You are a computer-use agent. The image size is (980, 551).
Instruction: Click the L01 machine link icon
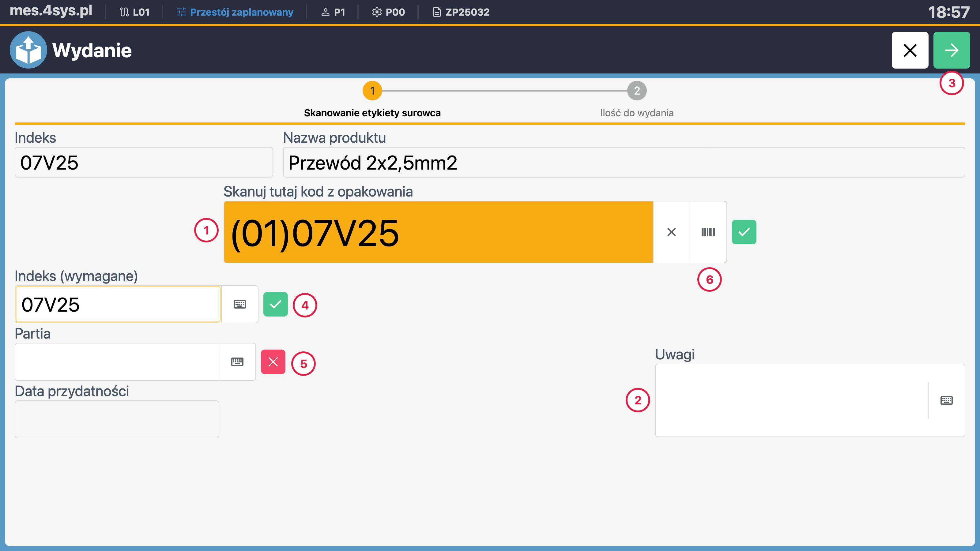pos(124,12)
